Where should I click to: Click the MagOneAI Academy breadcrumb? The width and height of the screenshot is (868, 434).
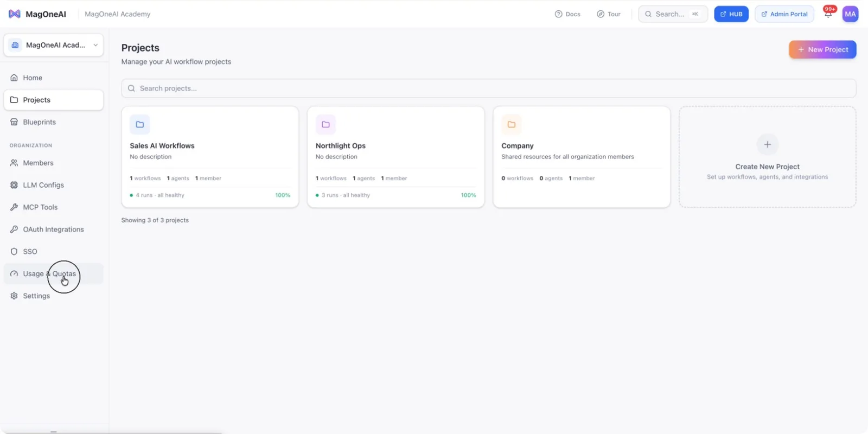[118, 14]
